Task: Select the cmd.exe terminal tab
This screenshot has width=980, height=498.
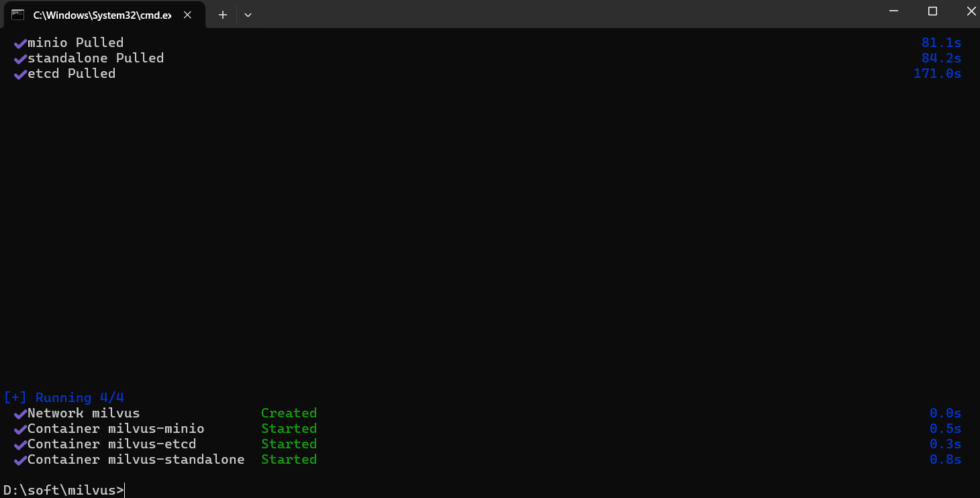Action: (x=104, y=15)
